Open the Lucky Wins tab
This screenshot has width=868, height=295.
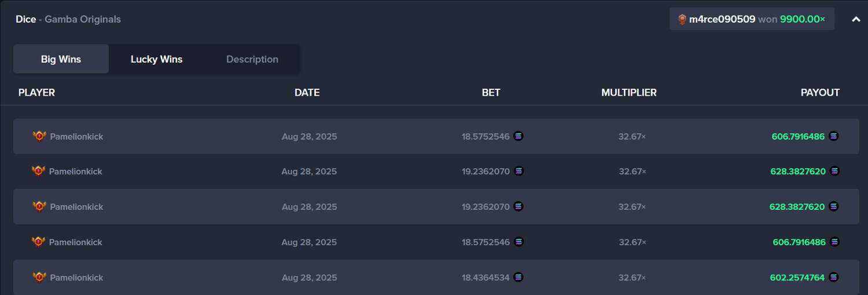pyautogui.click(x=156, y=59)
